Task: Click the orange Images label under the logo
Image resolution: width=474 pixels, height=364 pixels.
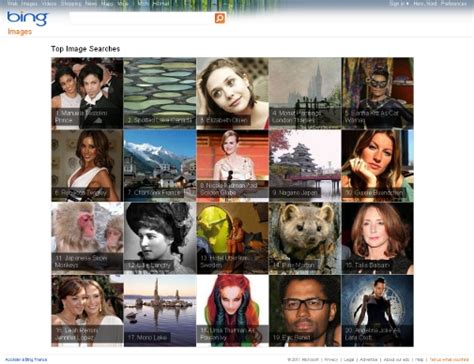Action: coord(20,32)
